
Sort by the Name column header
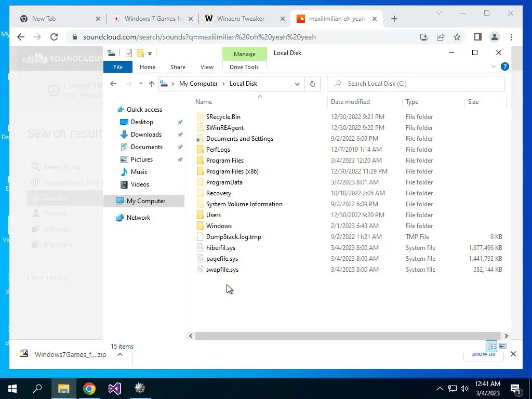(x=260, y=102)
